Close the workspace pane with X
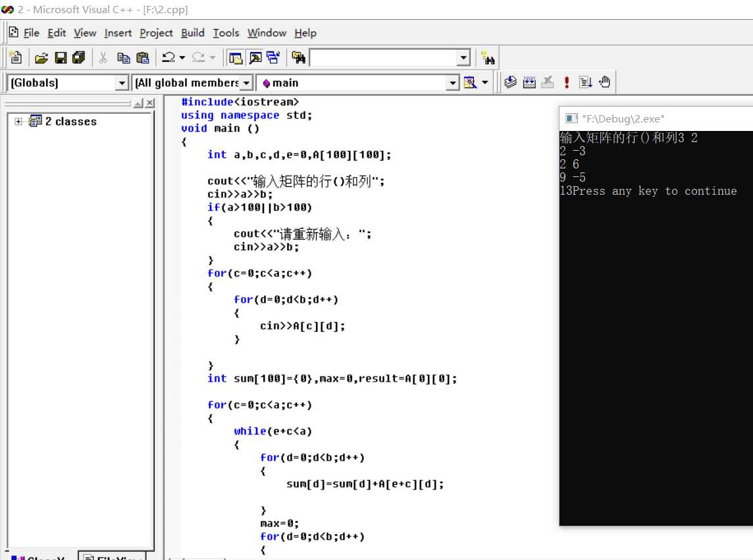 point(150,103)
